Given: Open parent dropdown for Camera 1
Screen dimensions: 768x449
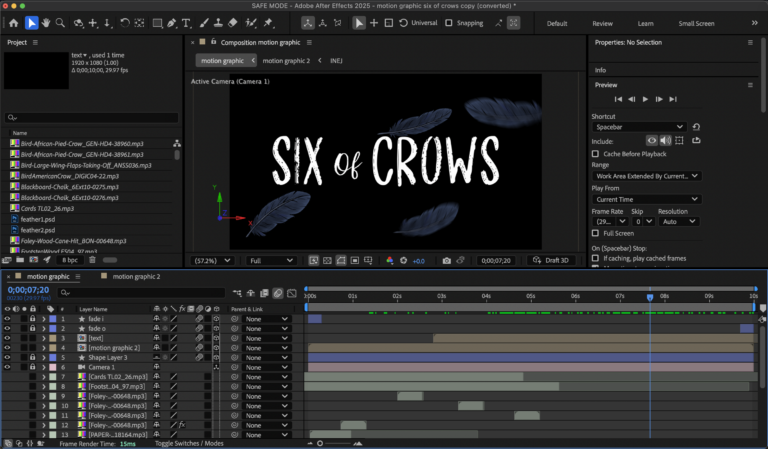Looking at the screenshot, I should coord(266,367).
